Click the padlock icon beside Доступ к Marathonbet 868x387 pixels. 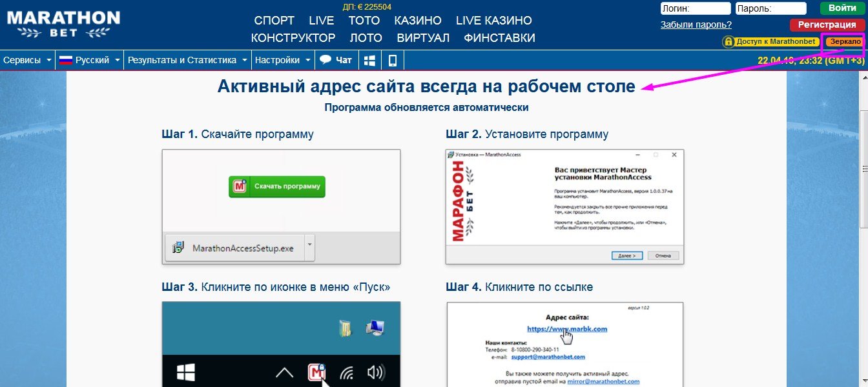coord(728,41)
